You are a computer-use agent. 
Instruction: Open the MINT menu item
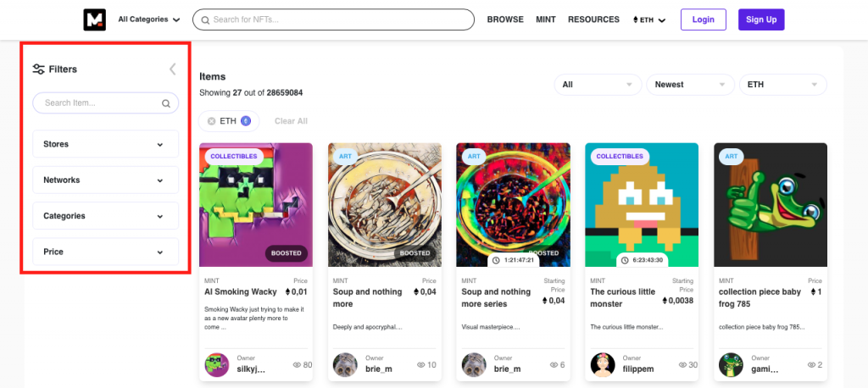coord(546,19)
